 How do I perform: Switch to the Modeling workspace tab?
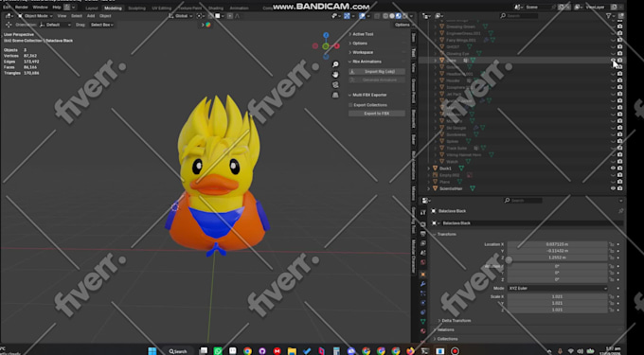click(x=113, y=9)
